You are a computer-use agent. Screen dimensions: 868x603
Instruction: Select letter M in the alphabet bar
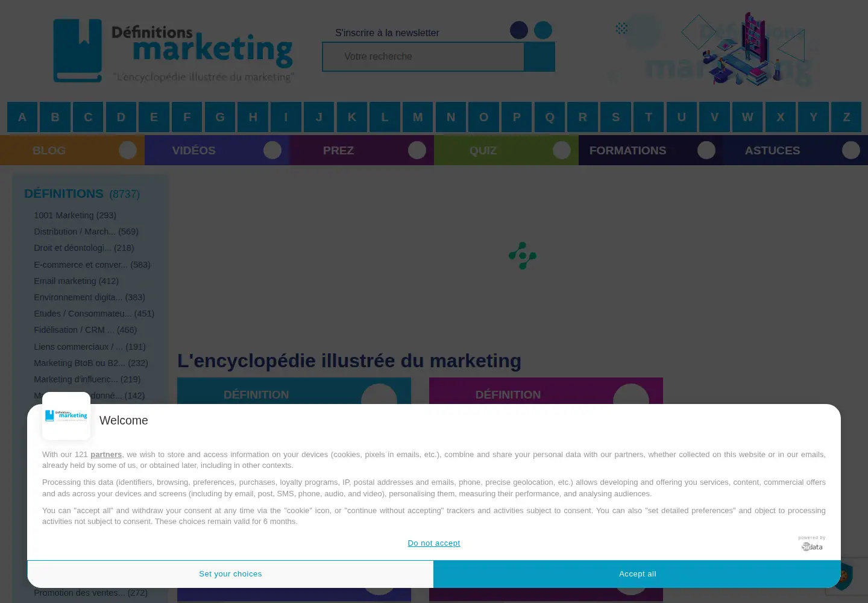tap(418, 117)
